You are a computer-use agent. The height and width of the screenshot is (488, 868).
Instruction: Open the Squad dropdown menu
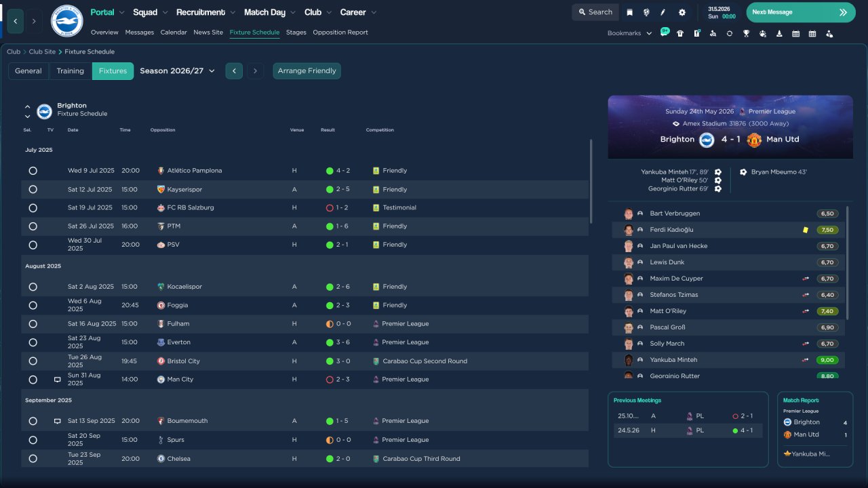[x=150, y=12]
